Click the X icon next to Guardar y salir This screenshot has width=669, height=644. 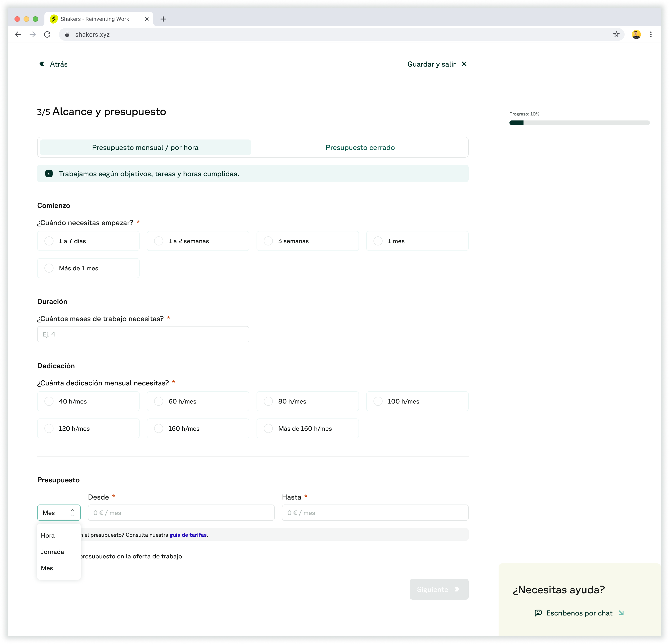[x=464, y=64]
